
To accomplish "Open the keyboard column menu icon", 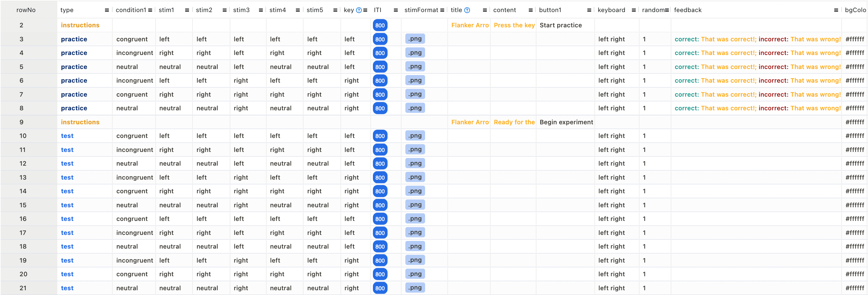I will (633, 10).
